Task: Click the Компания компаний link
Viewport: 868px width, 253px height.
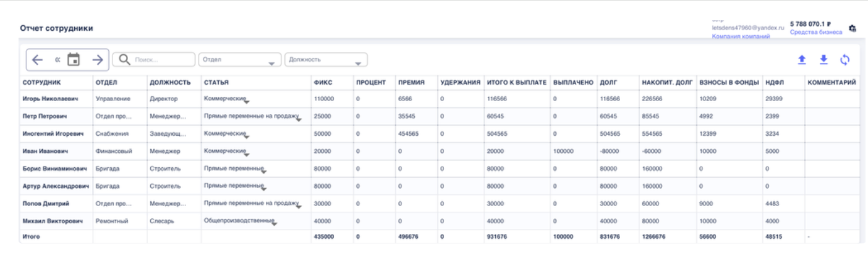Action: 741,37
